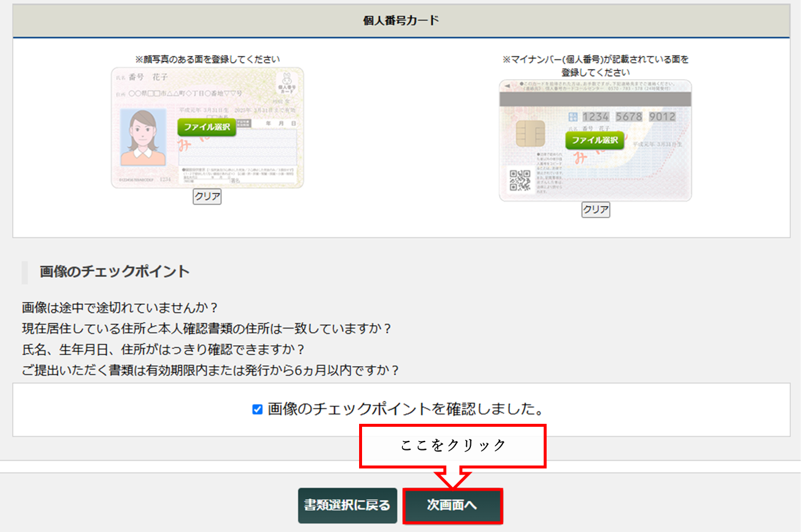The width and height of the screenshot is (801, 532).
Task: Click the red arrow pointing to 次画面へ
Action: point(453,478)
